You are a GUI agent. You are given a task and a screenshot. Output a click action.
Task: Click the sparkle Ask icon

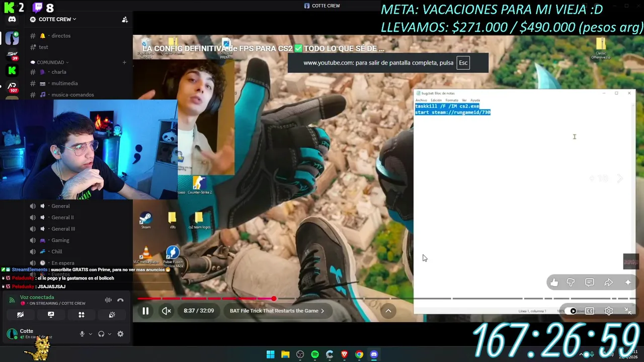tap(628, 283)
